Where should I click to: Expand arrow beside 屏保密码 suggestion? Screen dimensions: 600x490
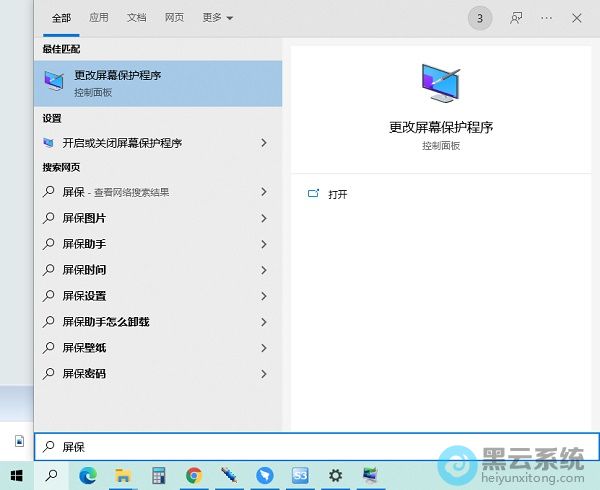pyautogui.click(x=264, y=374)
